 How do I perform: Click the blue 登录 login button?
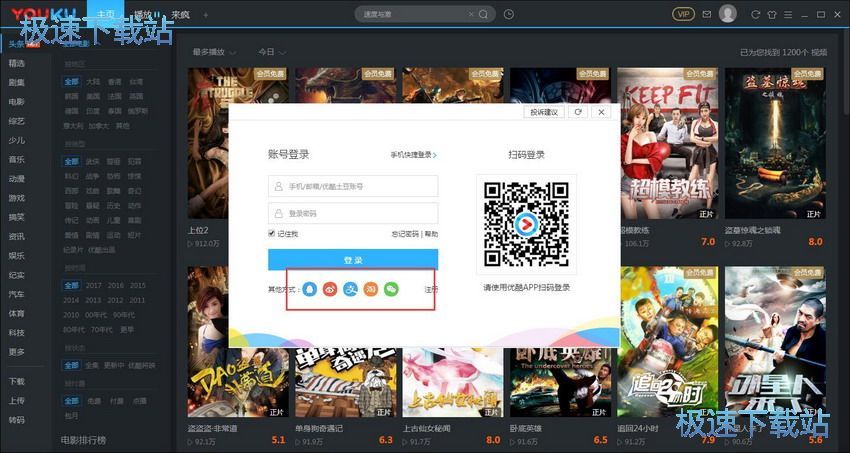tap(353, 260)
